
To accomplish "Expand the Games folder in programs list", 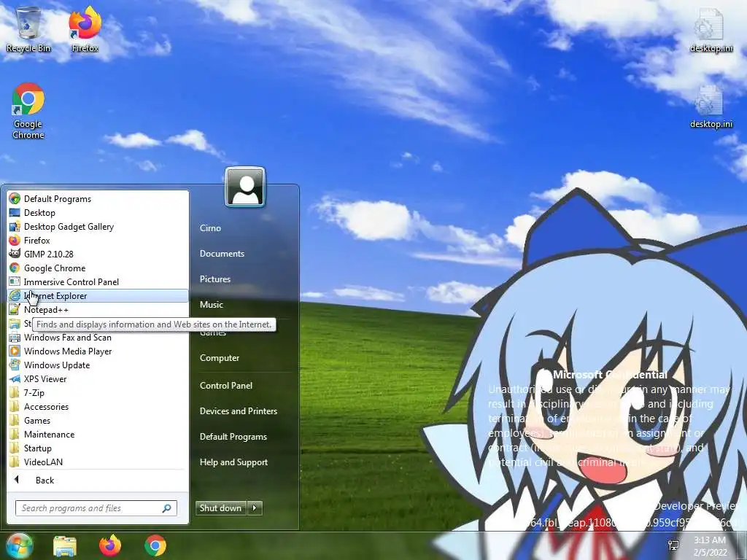I will 98,420.
